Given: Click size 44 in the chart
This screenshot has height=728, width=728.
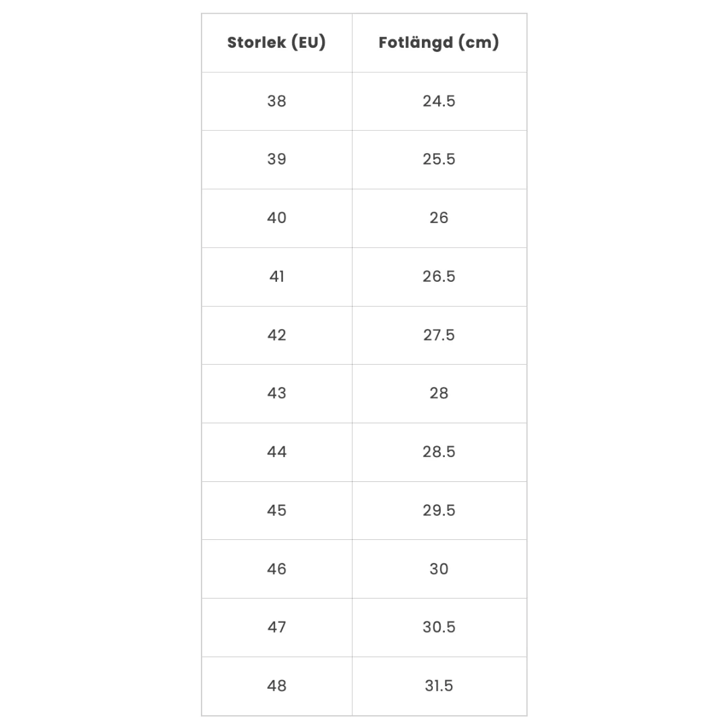Looking at the screenshot, I should [x=276, y=452].
